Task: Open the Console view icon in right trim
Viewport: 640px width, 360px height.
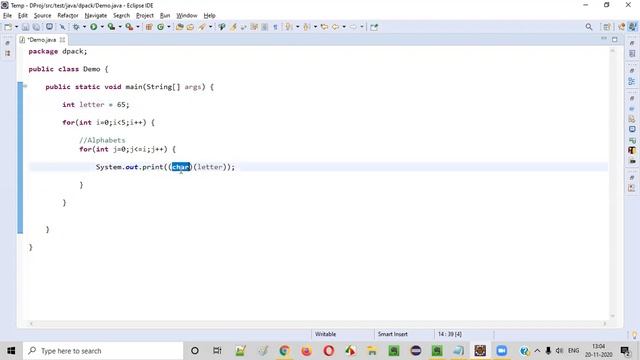Action: (x=632, y=129)
